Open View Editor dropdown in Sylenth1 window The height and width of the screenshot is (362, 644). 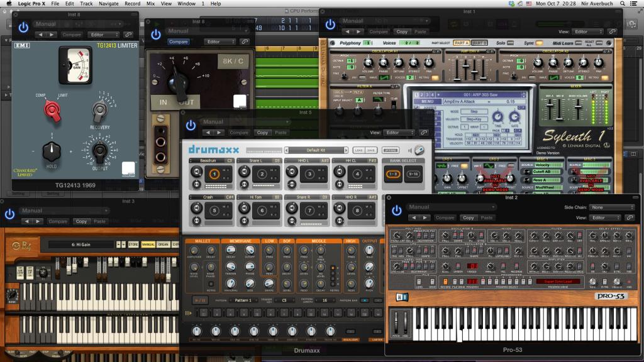(x=588, y=31)
